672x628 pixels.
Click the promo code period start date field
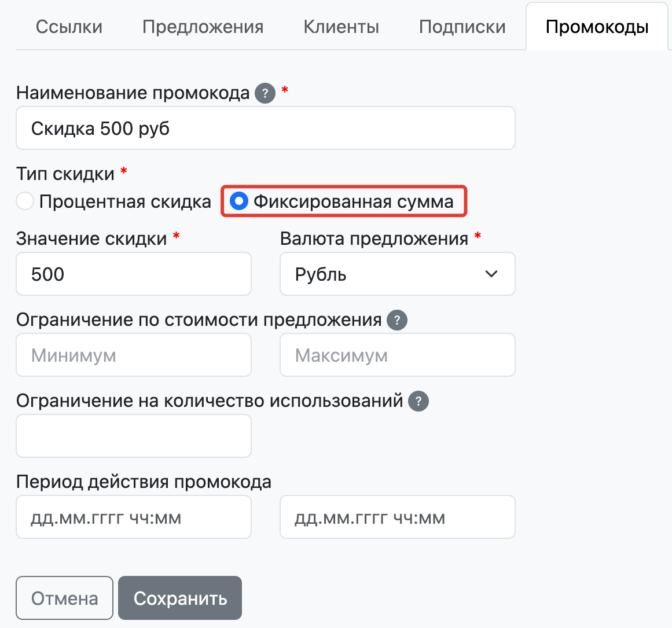[133, 517]
